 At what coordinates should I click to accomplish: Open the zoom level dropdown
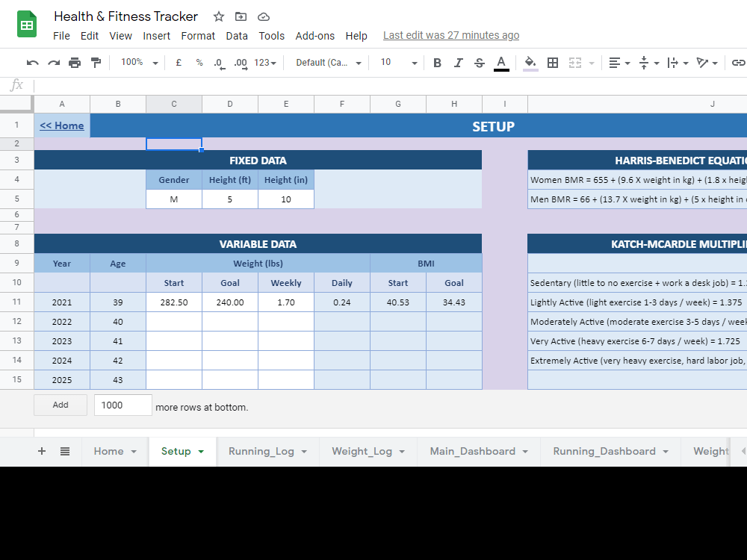coord(138,63)
